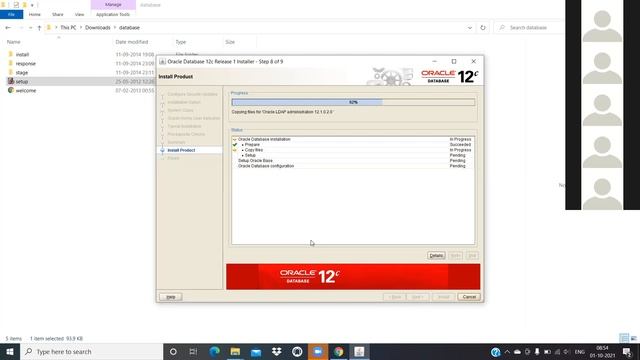Open the Windows Start menu

pyautogui.click(x=10, y=351)
